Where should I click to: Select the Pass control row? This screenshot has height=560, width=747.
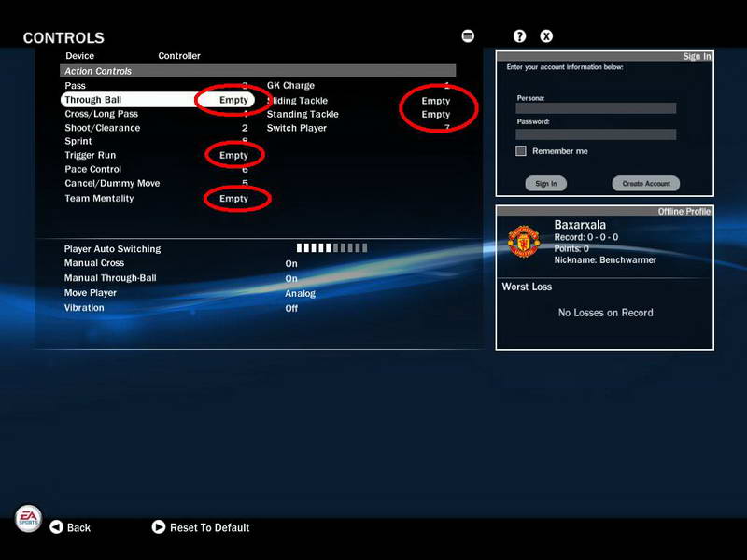pyautogui.click(x=156, y=86)
